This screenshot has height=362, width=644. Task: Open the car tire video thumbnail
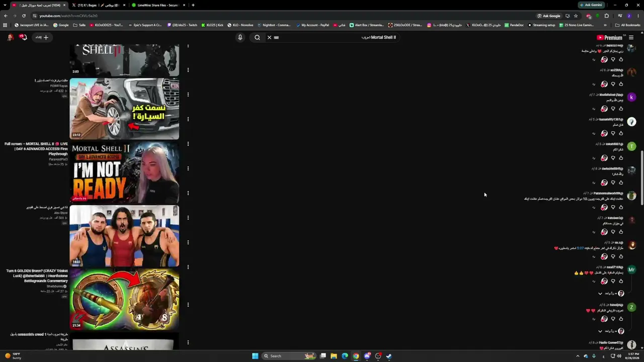124,109
